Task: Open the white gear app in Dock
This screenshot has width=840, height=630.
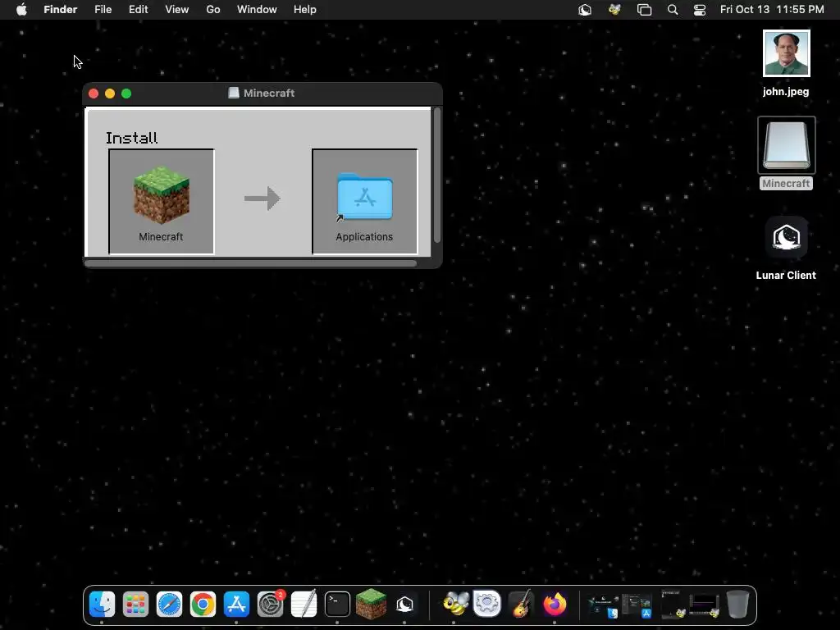Action: [x=487, y=605]
